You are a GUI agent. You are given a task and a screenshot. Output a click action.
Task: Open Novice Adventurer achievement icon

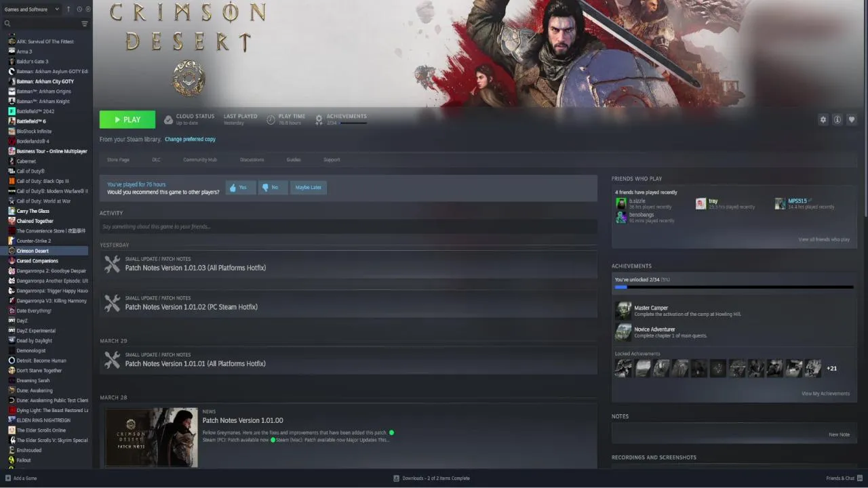623,332
